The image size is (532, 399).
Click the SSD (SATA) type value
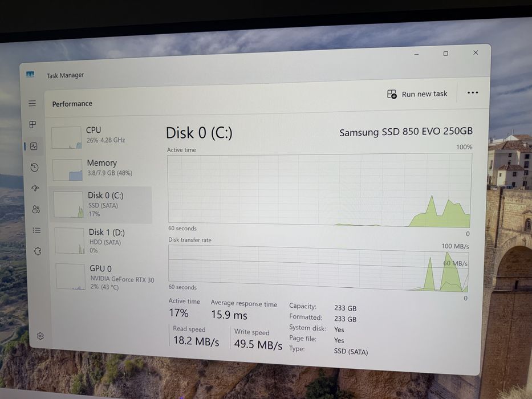click(351, 352)
